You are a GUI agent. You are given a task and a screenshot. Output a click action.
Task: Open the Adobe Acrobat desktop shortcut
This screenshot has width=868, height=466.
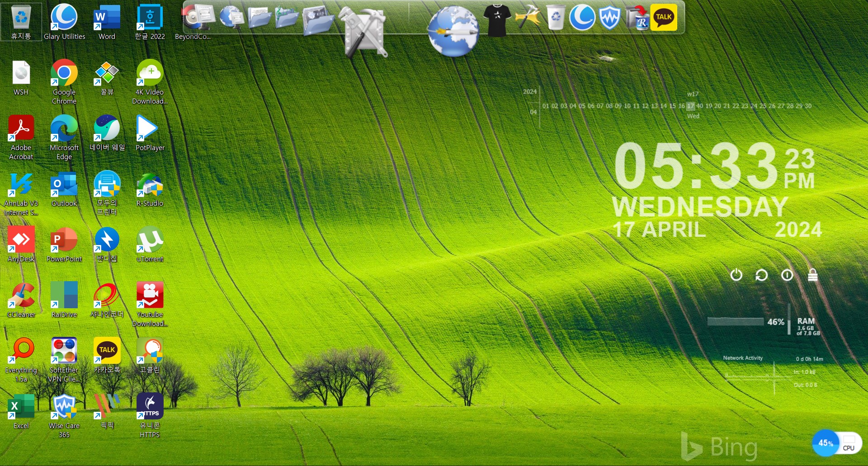(x=21, y=137)
